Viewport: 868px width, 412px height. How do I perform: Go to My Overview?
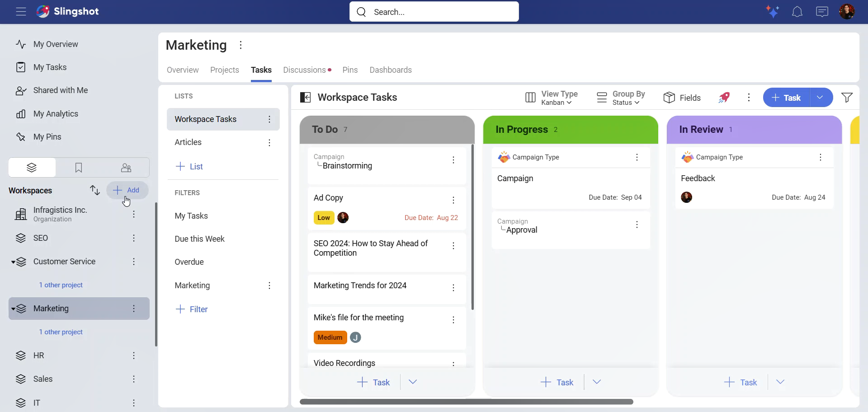(x=56, y=44)
